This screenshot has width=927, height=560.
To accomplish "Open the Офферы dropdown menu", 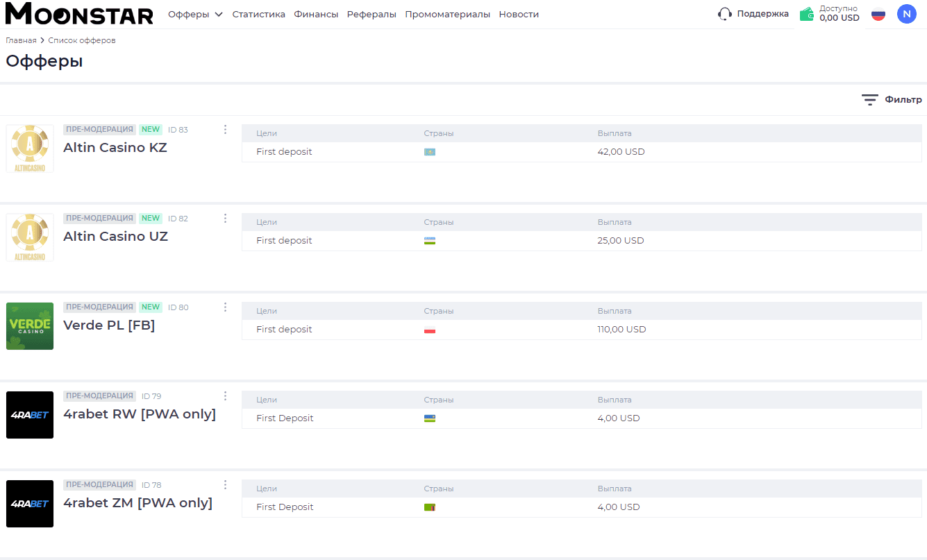I will tap(195, 14).
